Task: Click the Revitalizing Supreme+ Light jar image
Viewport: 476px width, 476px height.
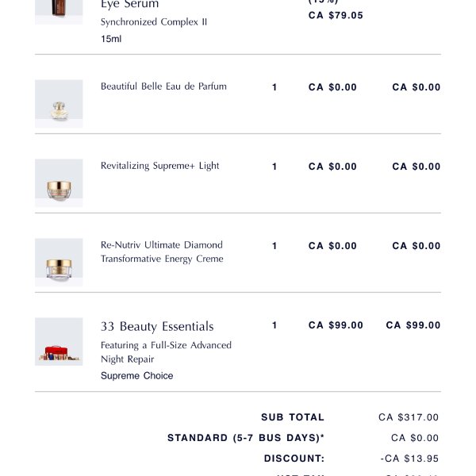Action: pyautogui.click(x=59, y=182)
